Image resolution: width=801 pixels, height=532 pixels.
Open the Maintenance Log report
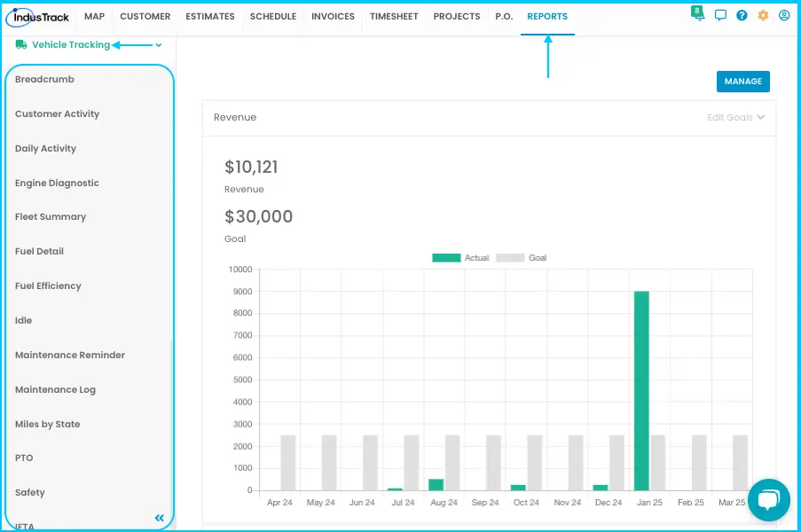pyautogui.click(x=55, y=389)
